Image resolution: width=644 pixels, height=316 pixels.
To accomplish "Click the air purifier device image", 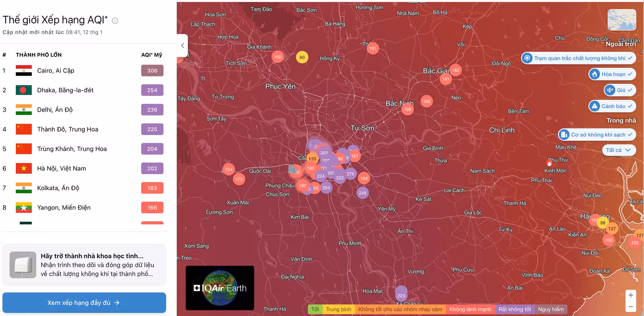I will point(23,265).
